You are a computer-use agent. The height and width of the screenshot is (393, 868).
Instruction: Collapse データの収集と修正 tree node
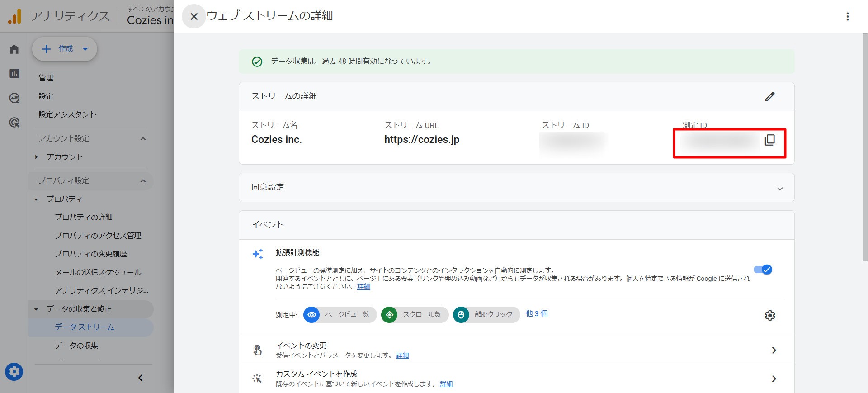[x=36, y=309]
